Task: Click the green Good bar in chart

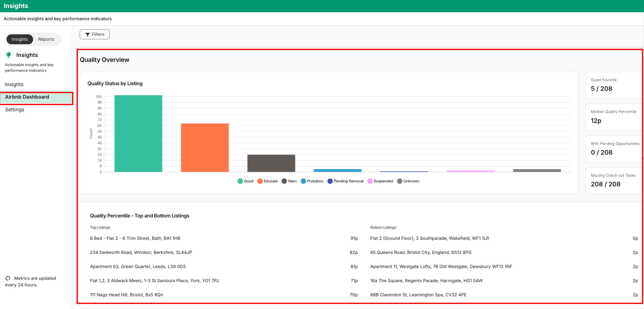Action: tap(138, 133)
